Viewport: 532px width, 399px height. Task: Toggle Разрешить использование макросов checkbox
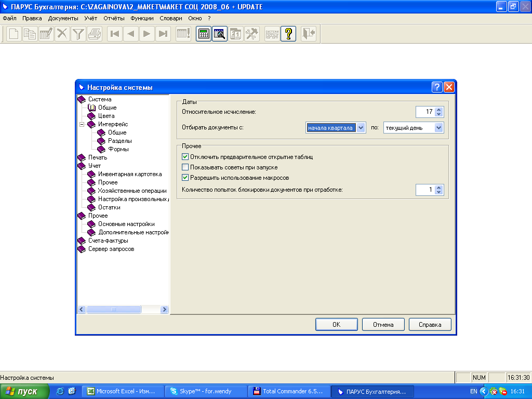[x=185, y=178]
